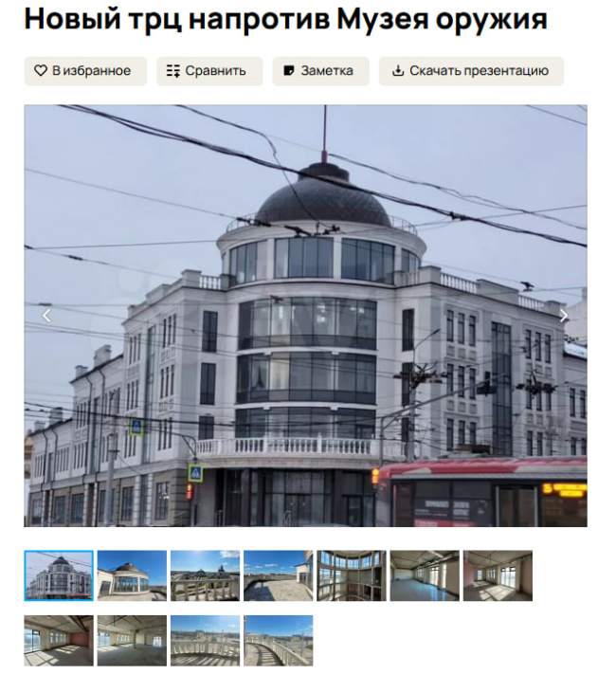Screen dimensions: 616x693
Task: Go to the previous photo with left arrow
Action: tap(46, 316)
